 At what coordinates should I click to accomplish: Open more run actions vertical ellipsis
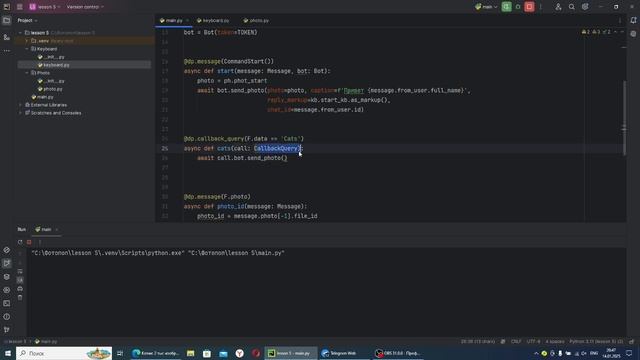point(541,7)
